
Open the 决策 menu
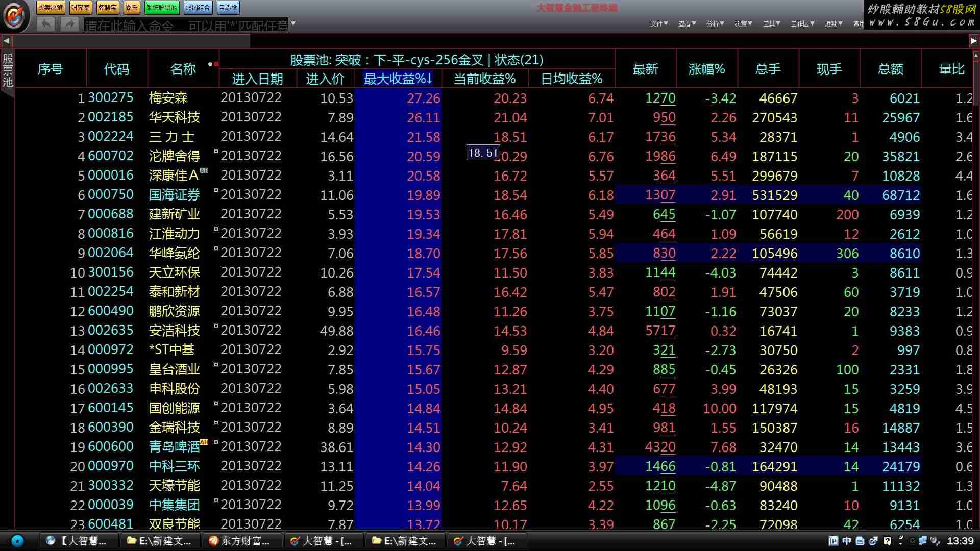click(743, 23)
